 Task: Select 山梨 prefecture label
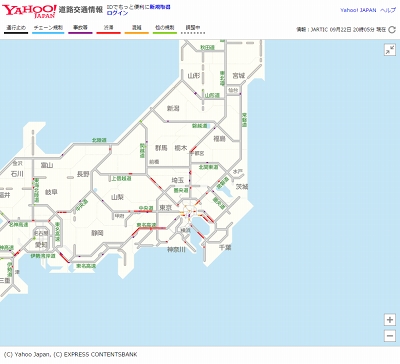tap(117, 197)
